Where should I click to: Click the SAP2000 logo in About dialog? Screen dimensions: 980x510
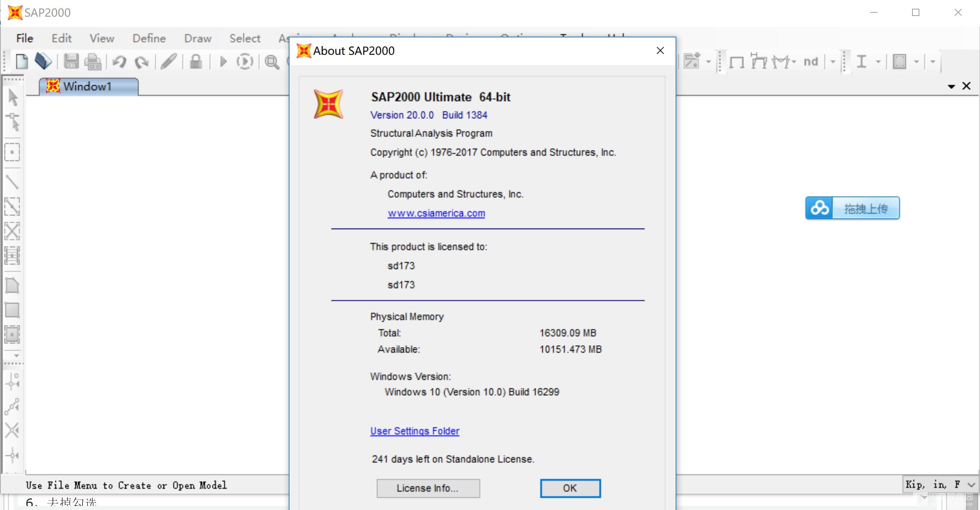click(328, 104)
